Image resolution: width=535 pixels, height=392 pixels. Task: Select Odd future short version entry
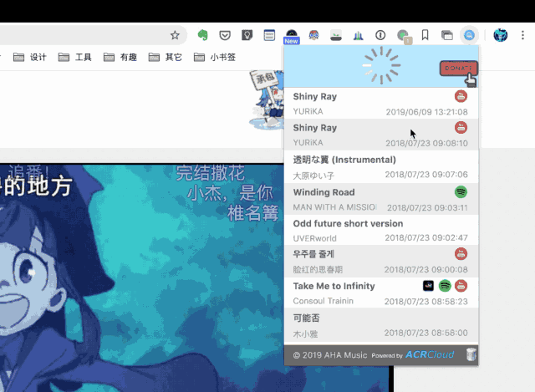(x=381, y=231)
